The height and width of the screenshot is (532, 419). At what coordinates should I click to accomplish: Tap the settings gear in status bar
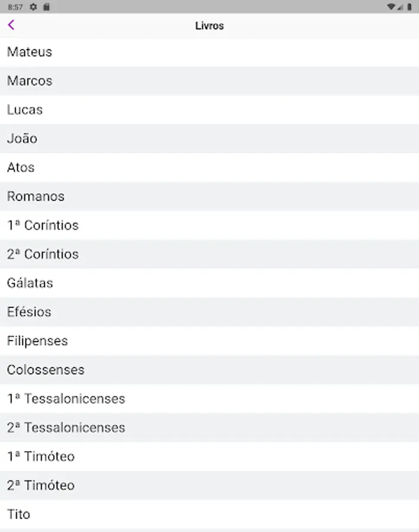tap(33, 7)
